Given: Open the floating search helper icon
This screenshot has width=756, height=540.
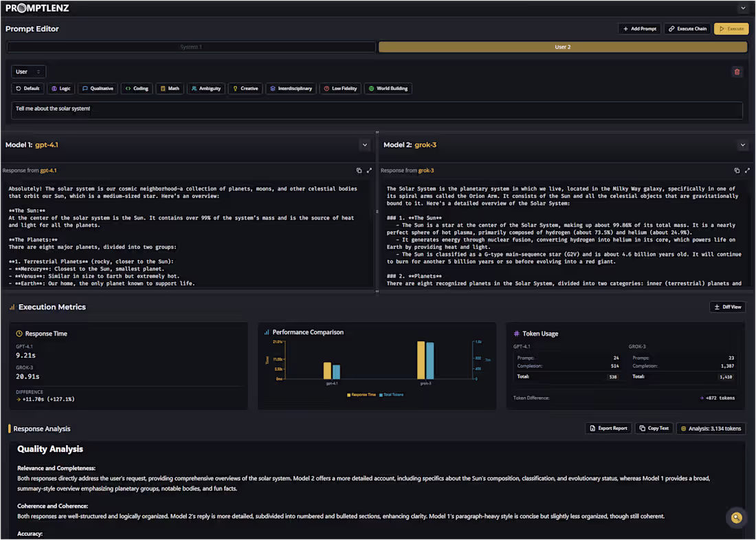Looking at the screenshot, I should coord(736,518).
